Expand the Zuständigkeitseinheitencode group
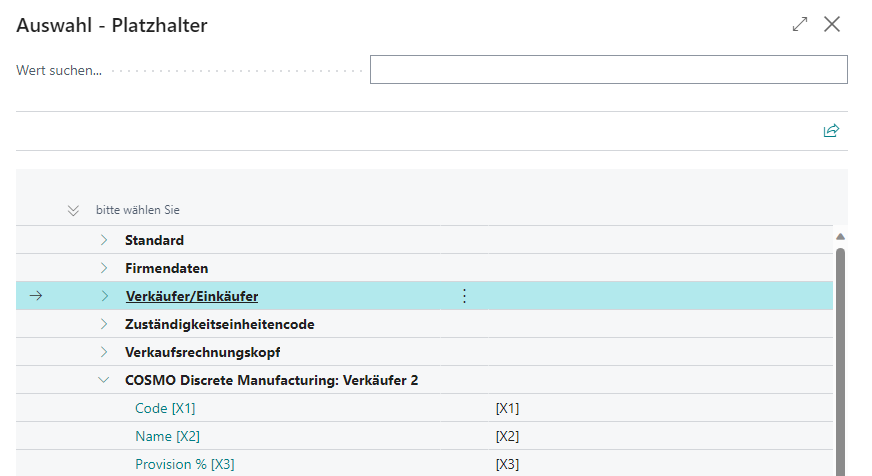This screenshot has height=476, width=872. click(104, 324)
